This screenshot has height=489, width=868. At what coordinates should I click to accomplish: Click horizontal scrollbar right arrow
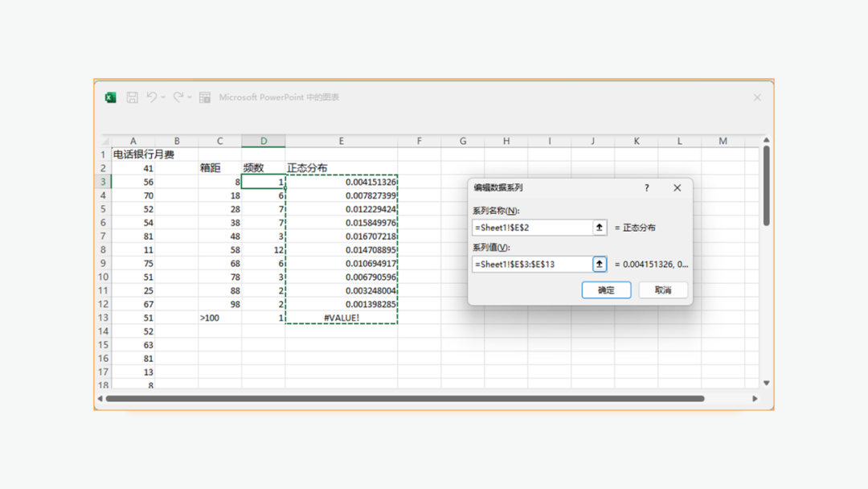point(755,399)
